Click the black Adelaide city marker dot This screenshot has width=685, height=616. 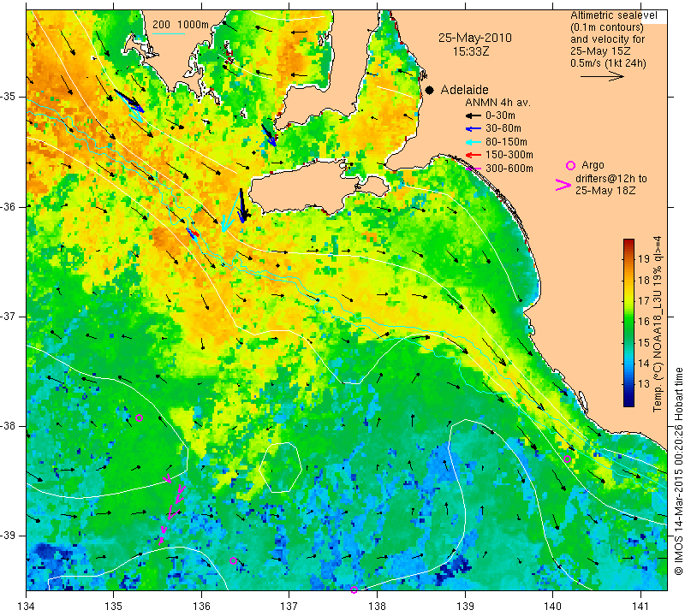pyautogui.click(x=430, y=90)
